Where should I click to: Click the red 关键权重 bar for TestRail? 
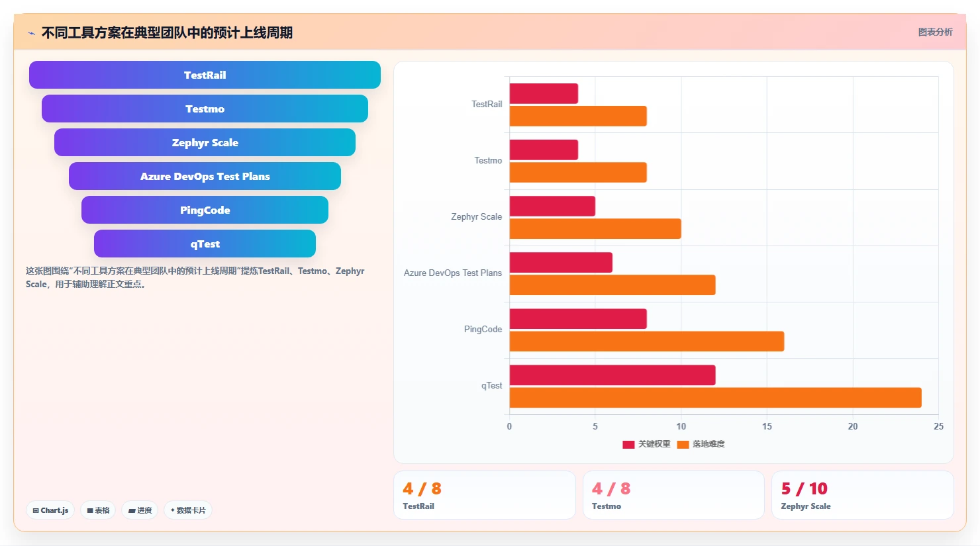coord(544,93)
